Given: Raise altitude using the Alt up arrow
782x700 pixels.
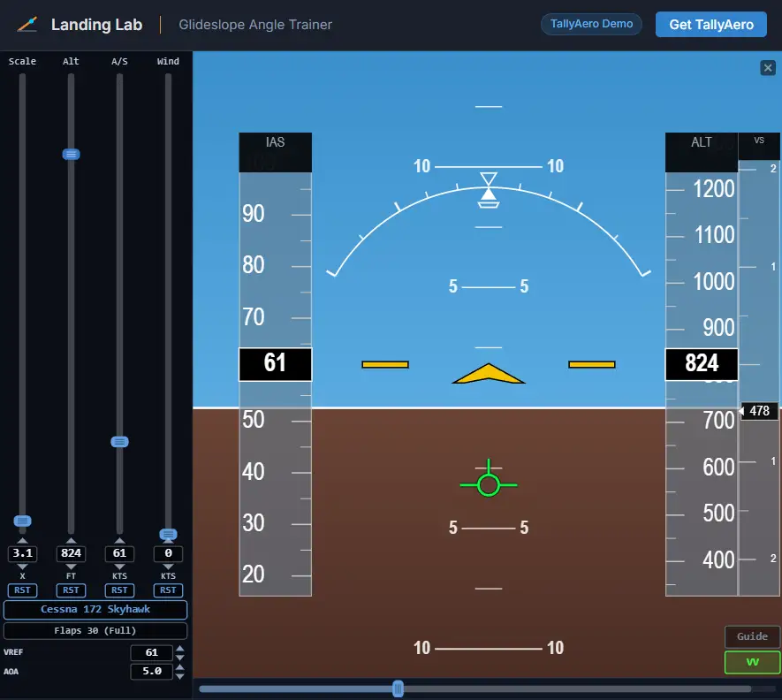Looking at the screenshot, I should (71, 541).
